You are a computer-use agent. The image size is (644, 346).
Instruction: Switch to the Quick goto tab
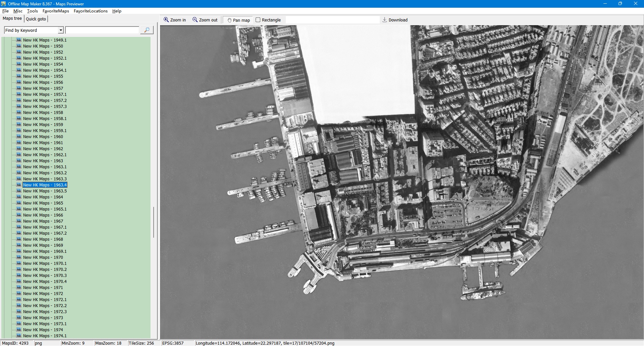pyautogui.click(x=36, y=19)
